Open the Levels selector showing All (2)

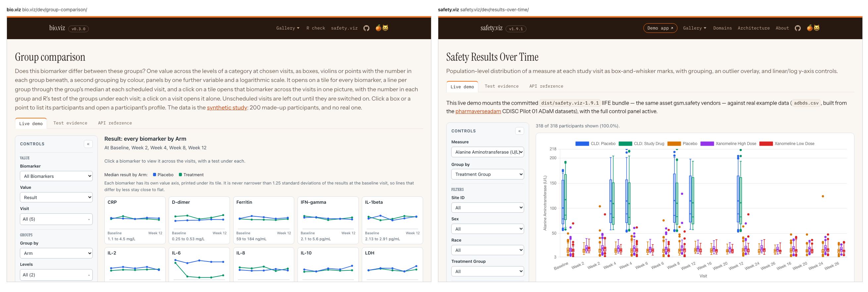(x=56, y=275)
